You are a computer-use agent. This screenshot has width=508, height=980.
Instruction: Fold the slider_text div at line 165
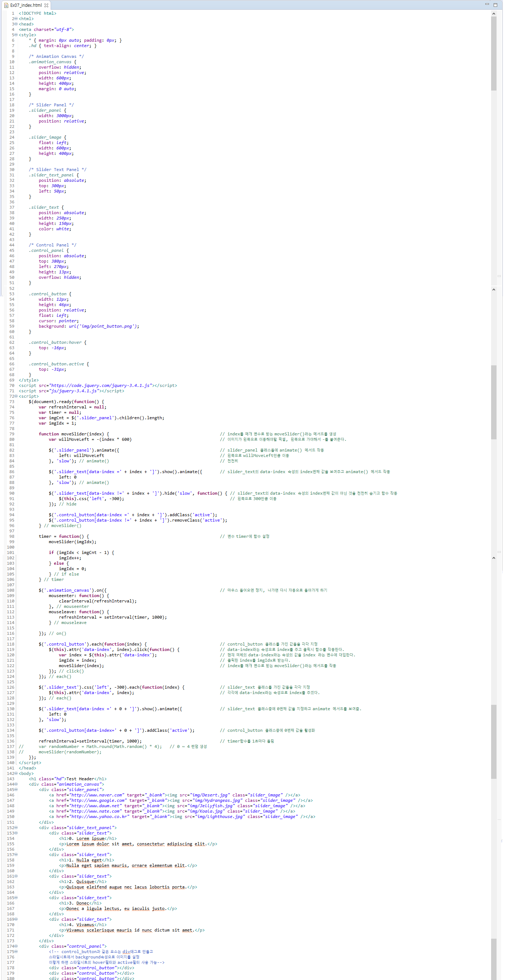pyautogui.click(x=16, y=897)
